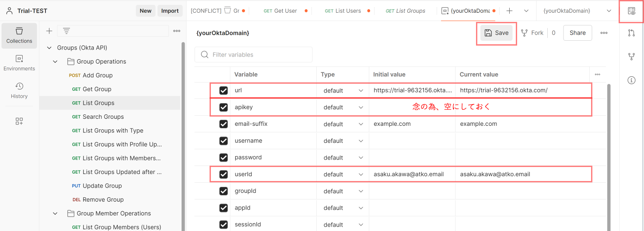Open the Collections sidebar panel
Image resolution: width=644 pixels, height=231 pixels.
tap(19, 35)
